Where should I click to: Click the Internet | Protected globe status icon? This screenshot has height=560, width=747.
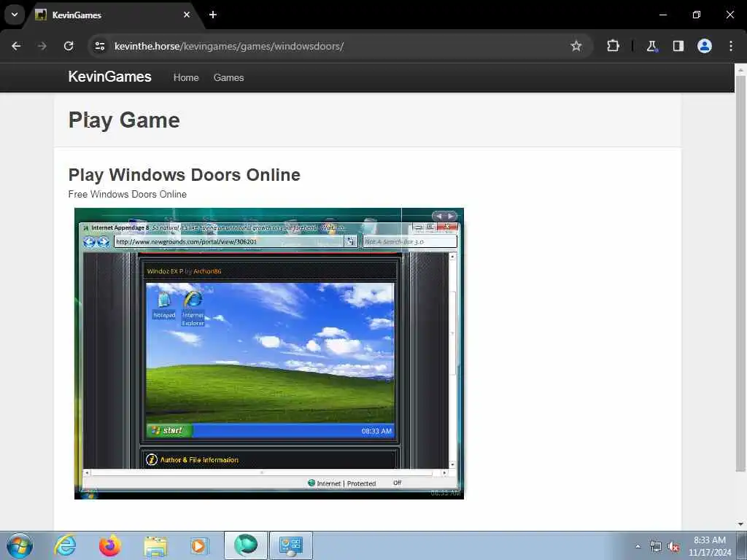pyautogui.click(x=311, y=483)
